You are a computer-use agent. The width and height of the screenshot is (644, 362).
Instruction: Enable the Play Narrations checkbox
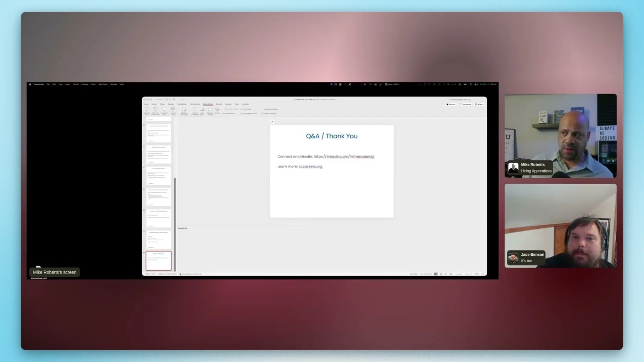click(x=223, y=113)
